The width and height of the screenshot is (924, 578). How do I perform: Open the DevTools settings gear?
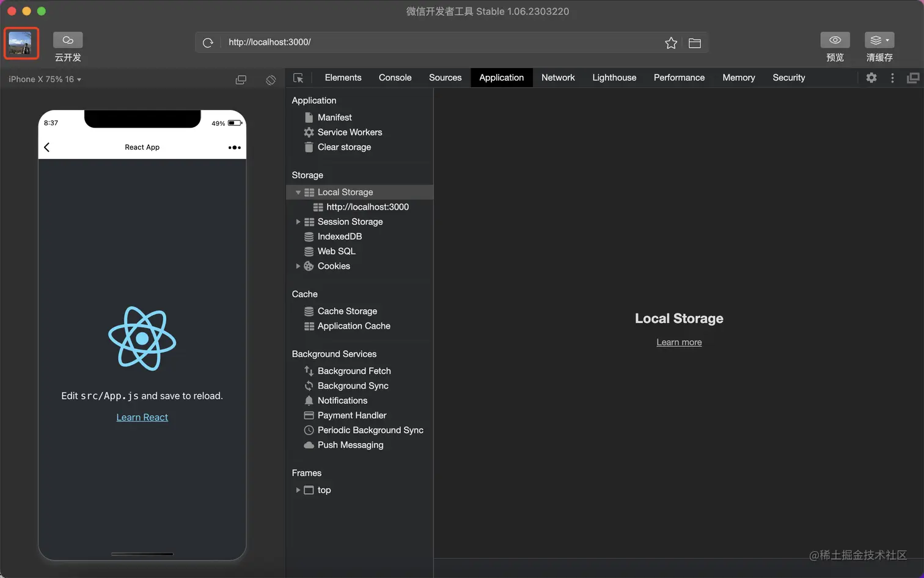tap(871, 78)
